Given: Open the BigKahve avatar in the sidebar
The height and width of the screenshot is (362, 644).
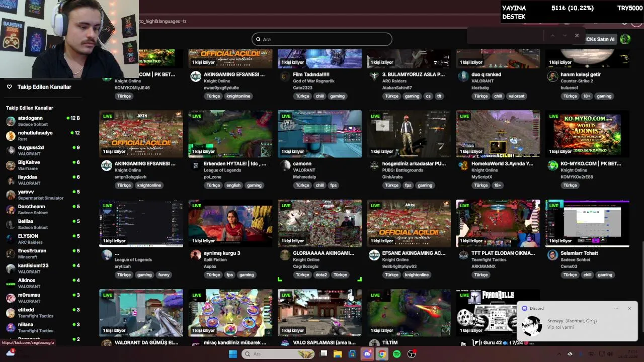Looking at the screenshot, I should [x=11, y=165].
